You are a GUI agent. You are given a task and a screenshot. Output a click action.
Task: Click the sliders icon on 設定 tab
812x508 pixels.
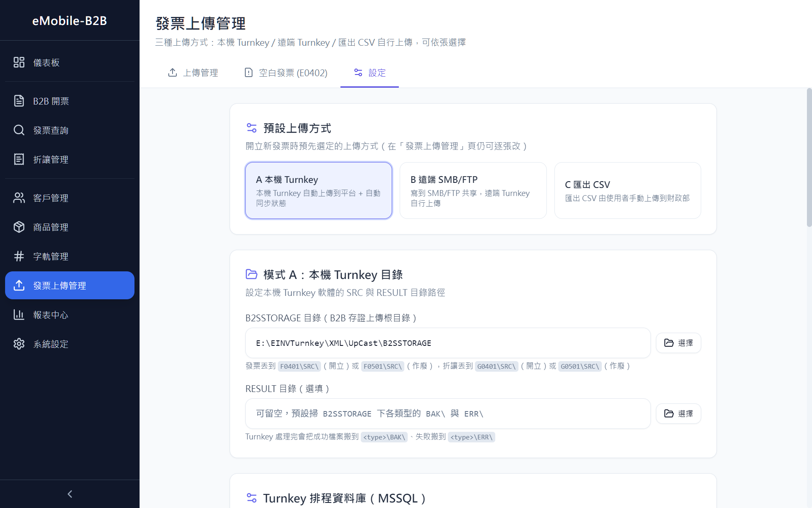tap(358, 72)
